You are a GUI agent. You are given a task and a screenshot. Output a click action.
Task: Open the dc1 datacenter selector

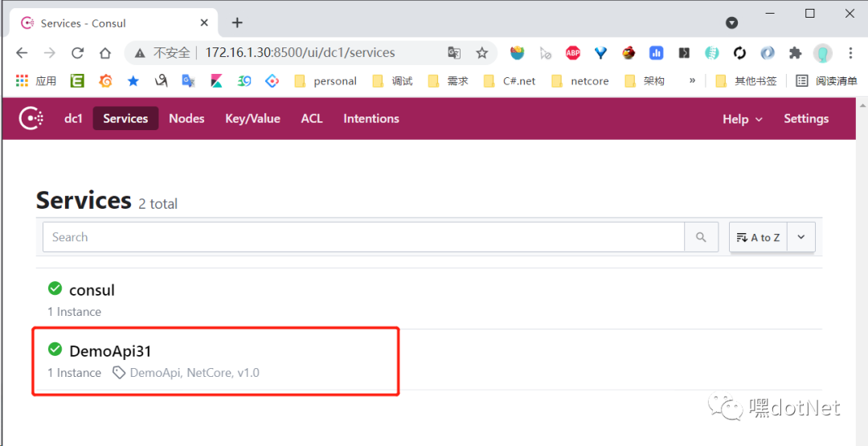click(x=73, y=118)
